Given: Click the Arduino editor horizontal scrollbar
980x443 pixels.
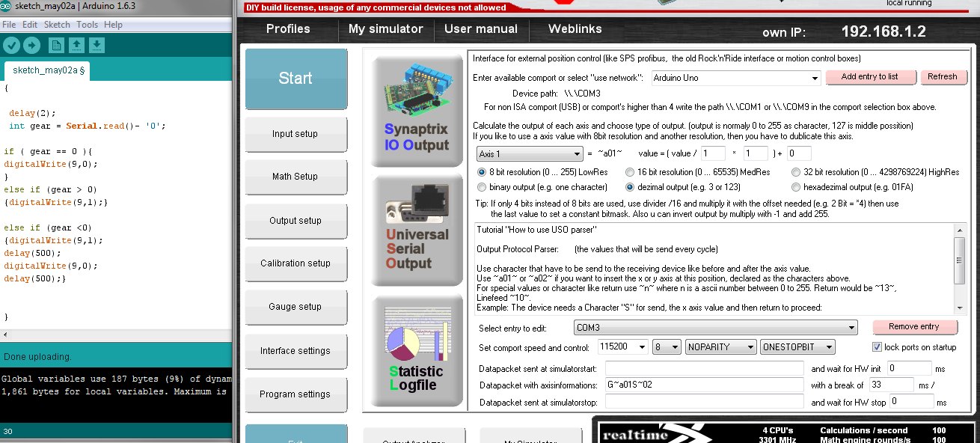Looking at the screenshot, I should tap(116, 334).
